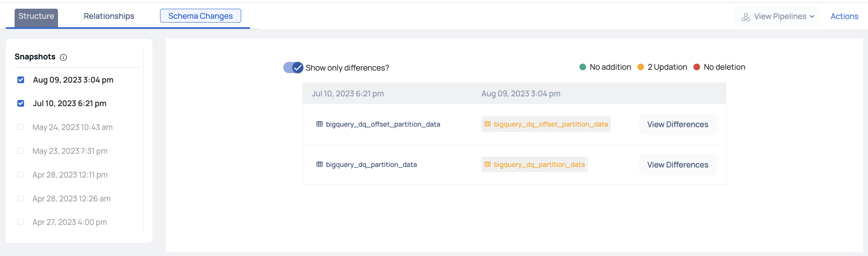868x256 pixels.
Task: Check the Apr 27, 2023 4:00 pm snapshot
Action: [x=20, y=222]
